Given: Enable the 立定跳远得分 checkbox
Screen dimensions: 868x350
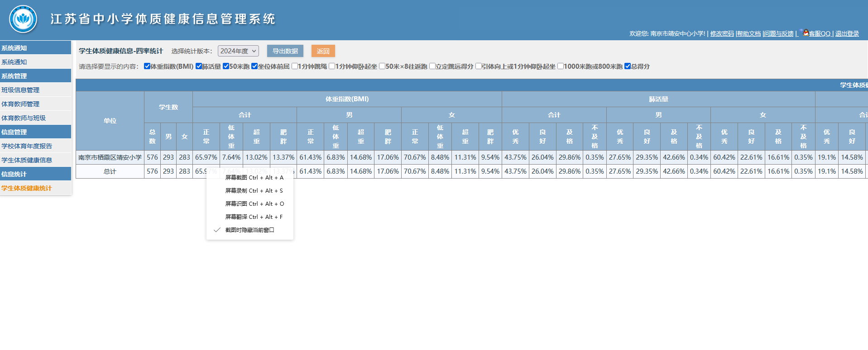Looking at the screenshot, I should pos(432,66).
